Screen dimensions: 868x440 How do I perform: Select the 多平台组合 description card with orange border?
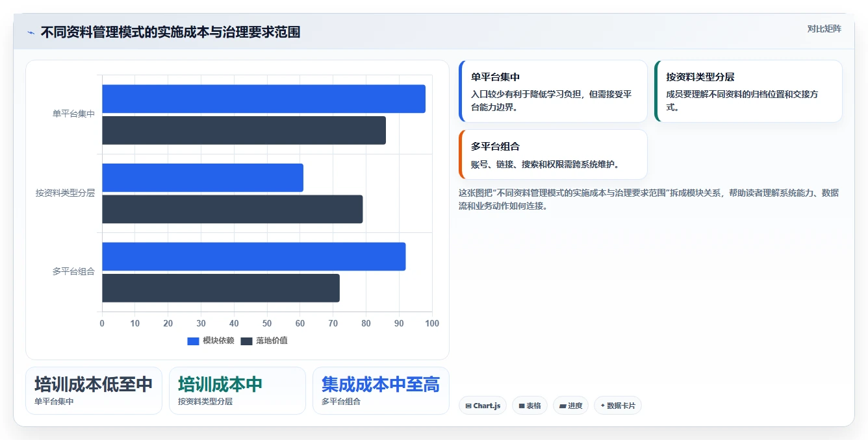553,154
